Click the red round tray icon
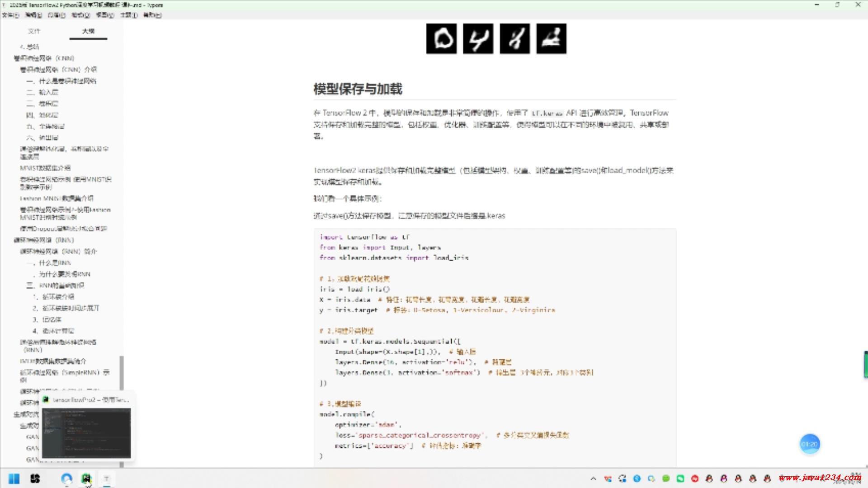 pos(695,479)
